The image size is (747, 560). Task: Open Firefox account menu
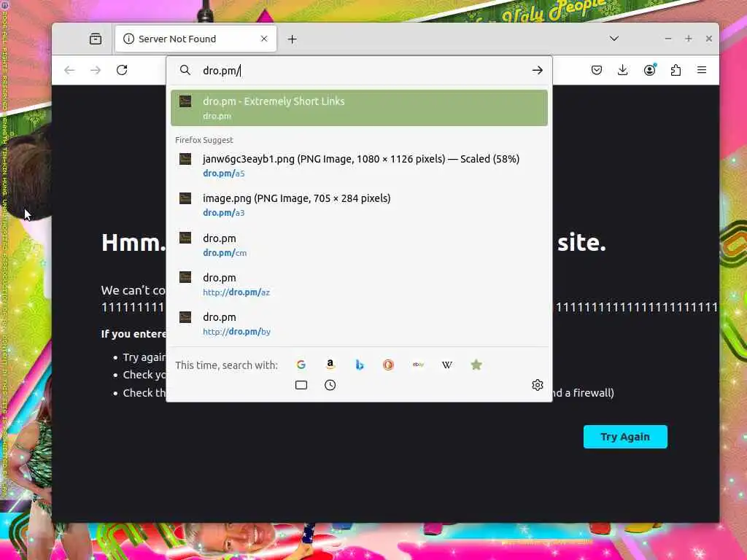coord(649,70)
